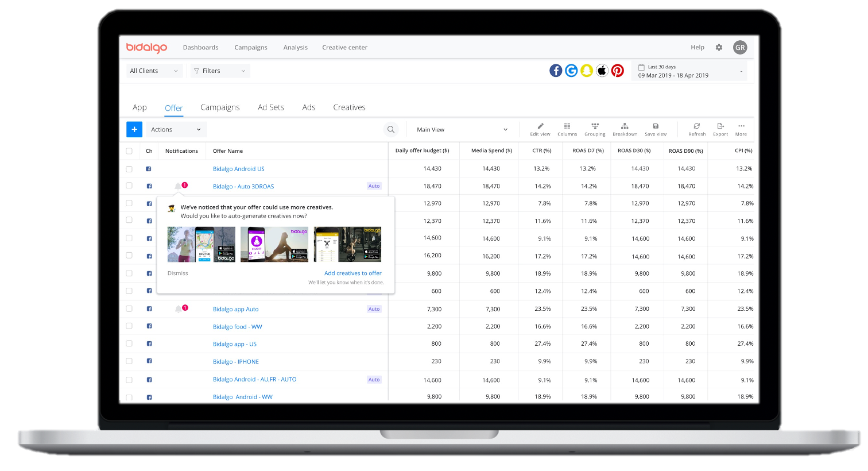The width and height of the screenshot is (868, 471).
Task: Select the Pinterest channel icon
Action: pyautogui.click(x=618, y=71)
